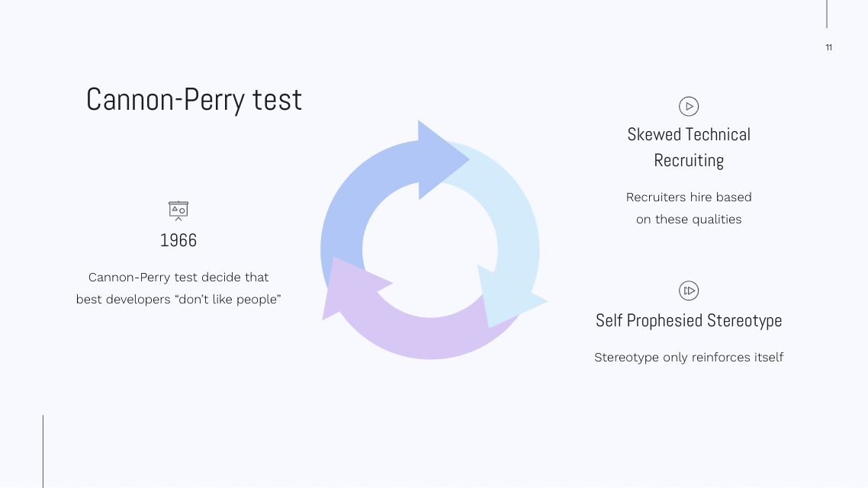Viewport: 868px width, 488px height.
Task: Click slide number 11 in the corner
Action: click(828, 47)
